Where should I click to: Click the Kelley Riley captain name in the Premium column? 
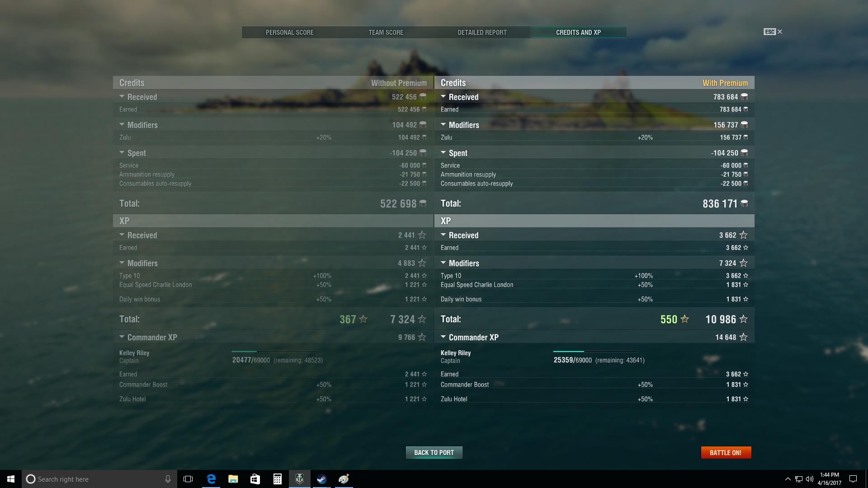456,353
